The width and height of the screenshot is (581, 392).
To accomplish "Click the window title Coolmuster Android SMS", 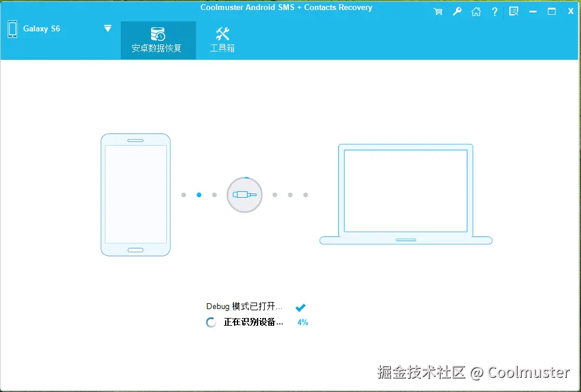I will [286, 8].
